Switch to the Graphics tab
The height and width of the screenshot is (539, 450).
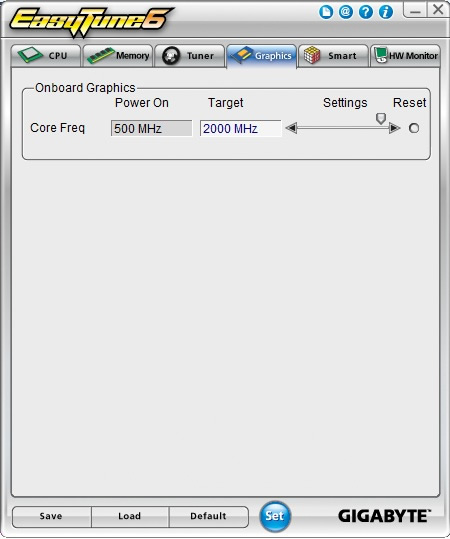pos(261,56)
